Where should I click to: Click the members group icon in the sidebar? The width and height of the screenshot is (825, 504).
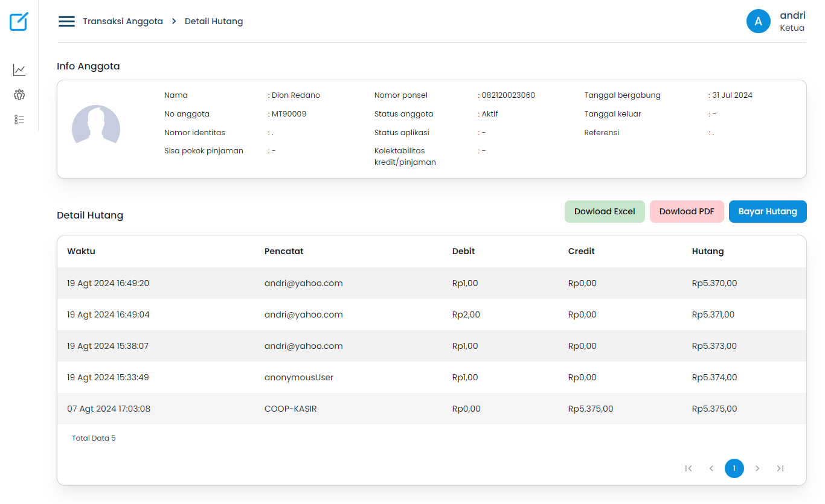click(x=19, y=95)
